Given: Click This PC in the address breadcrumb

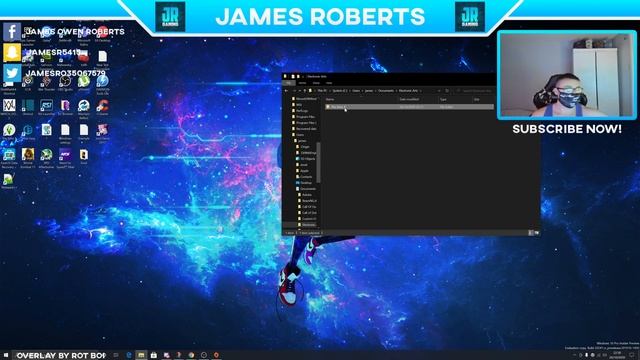Looking at the screenshot, I should 322,91.
